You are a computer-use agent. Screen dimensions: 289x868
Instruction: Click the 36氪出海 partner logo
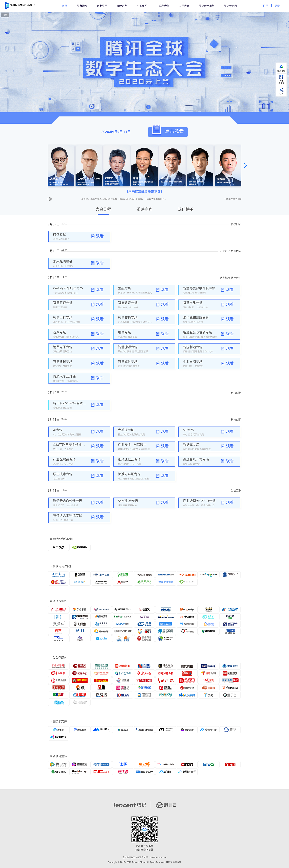point(58,609)
